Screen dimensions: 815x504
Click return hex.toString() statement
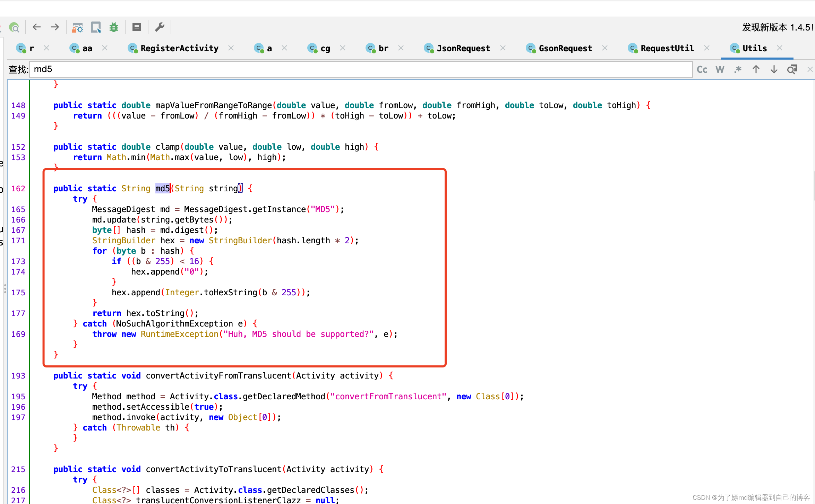pos(145,313)
